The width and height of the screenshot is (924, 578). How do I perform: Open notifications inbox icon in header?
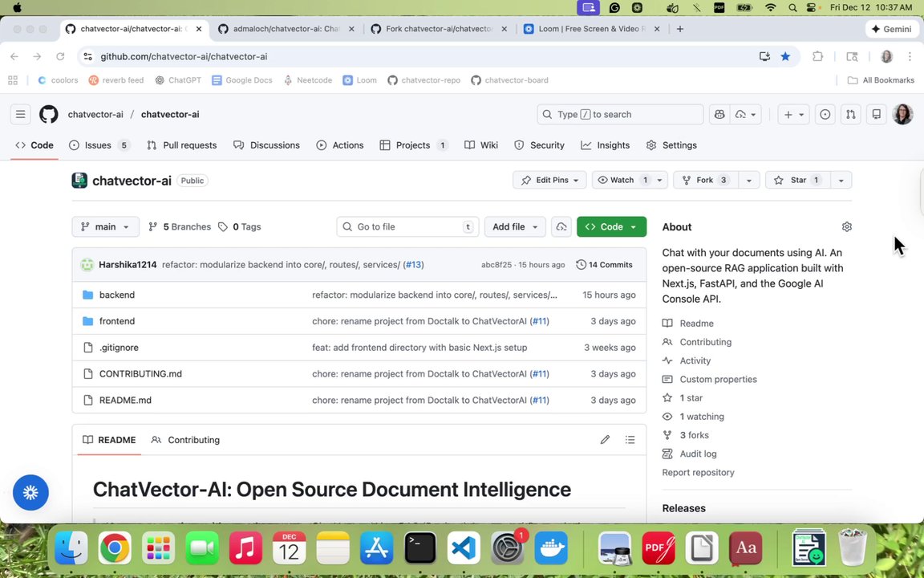pyautogui.click(x=877, y=115)
